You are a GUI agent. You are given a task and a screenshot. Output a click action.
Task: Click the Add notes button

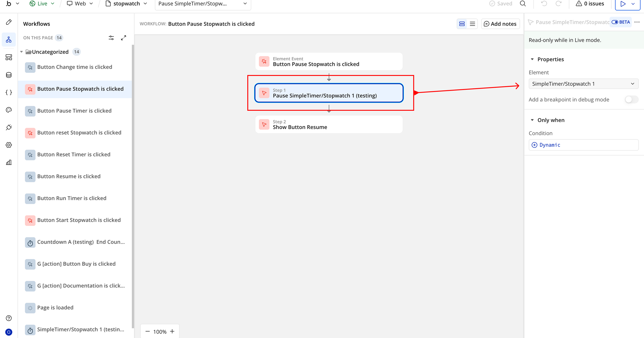(500, 24)
